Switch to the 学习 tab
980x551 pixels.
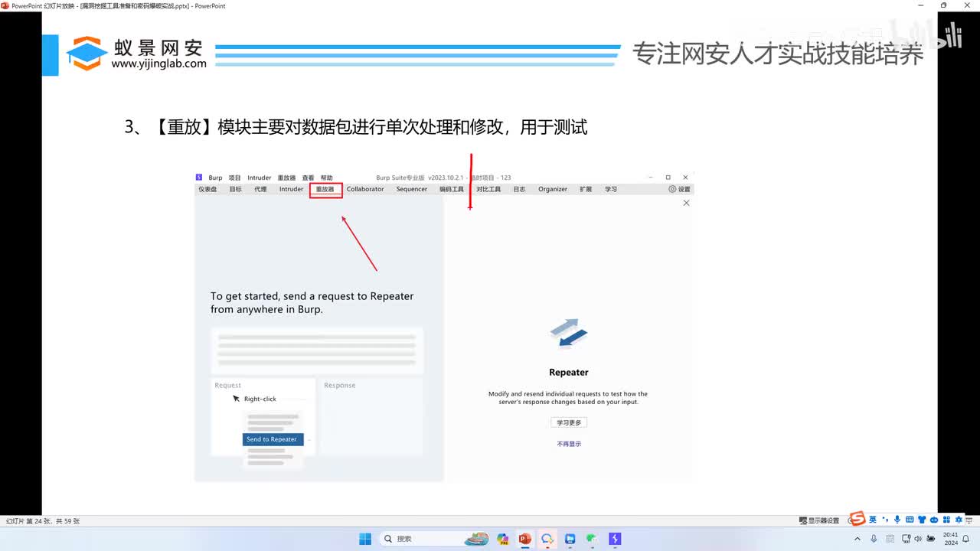611,189
